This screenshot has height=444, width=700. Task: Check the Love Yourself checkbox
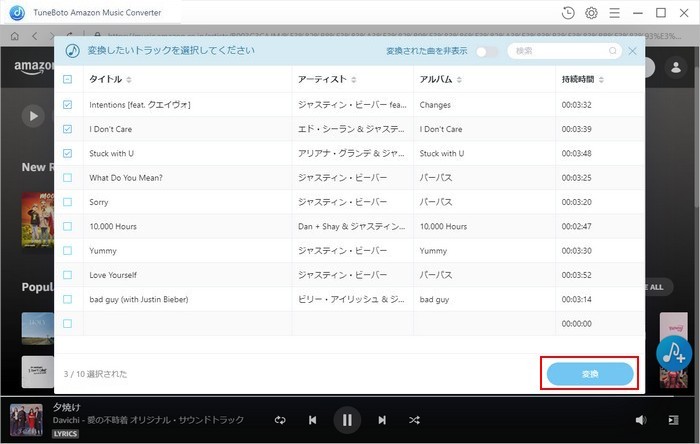(x=67, y=275)
